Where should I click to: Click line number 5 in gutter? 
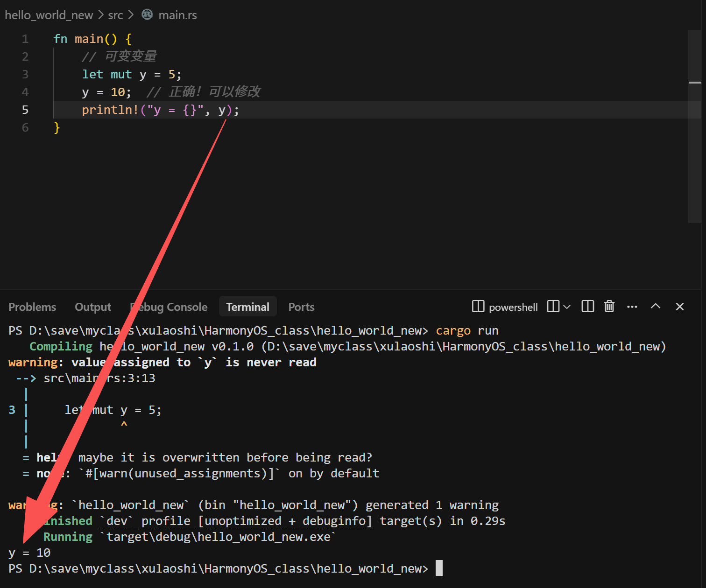[x=25, y=110]
